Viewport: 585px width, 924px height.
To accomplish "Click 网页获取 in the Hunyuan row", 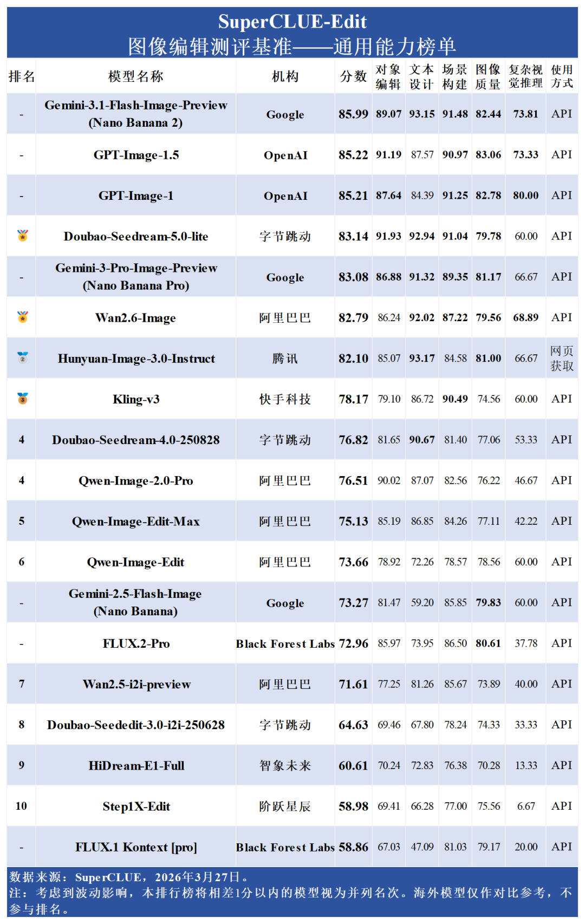I will [562, 359].
